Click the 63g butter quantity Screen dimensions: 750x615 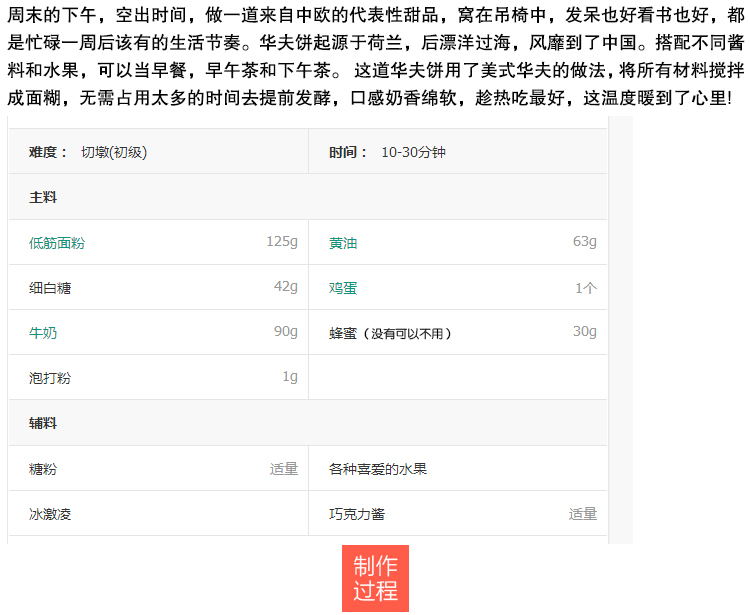coord(585,242)
